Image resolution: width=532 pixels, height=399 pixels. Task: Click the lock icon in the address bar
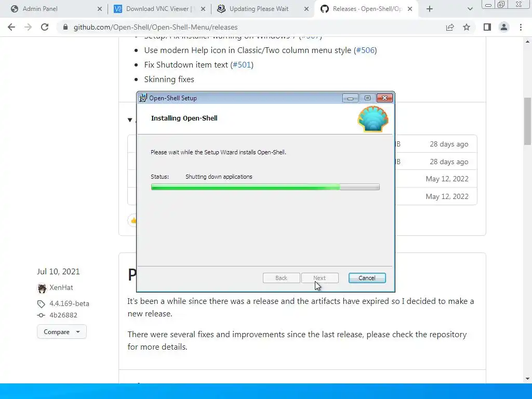click(65, 27)
